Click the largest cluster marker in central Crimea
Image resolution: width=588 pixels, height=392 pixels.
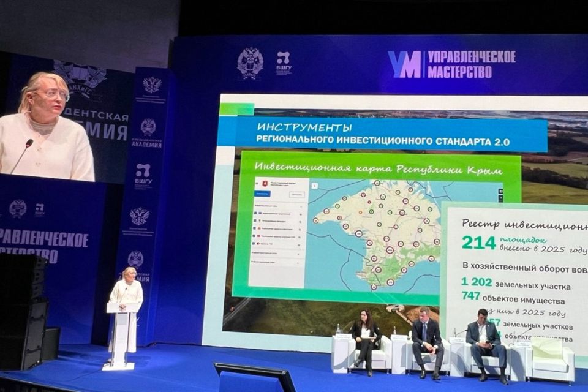[390, 250]
